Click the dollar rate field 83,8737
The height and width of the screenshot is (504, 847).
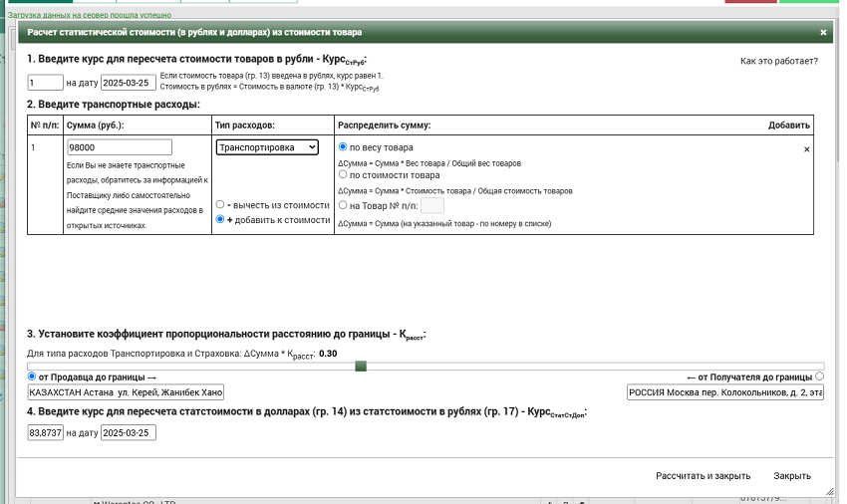[46, 432]
